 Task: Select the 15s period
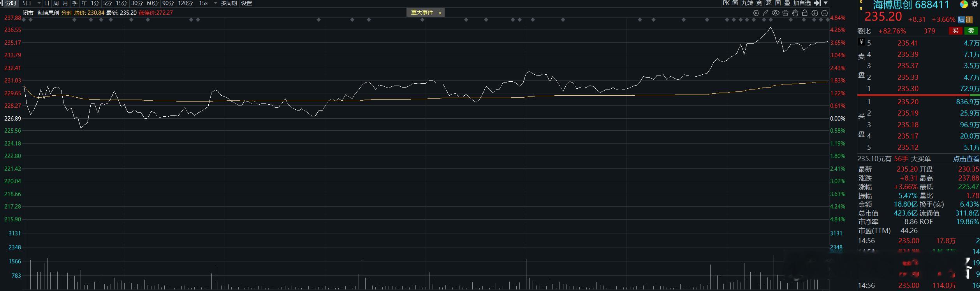coord(203,3)
